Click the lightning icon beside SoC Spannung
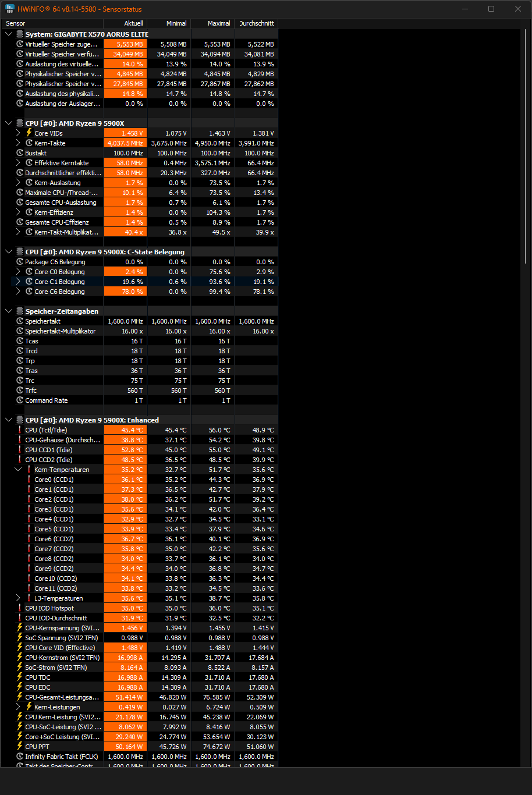Image resolution: width=532 pixels, height=795 pixels. click(20, 638)
